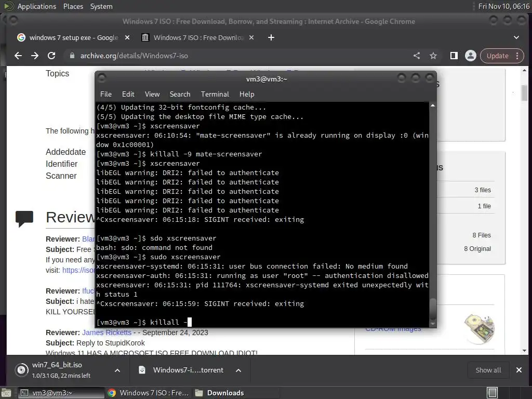Click the 'Scanner' metadata label
532x399 pixels.
point(61,176)
